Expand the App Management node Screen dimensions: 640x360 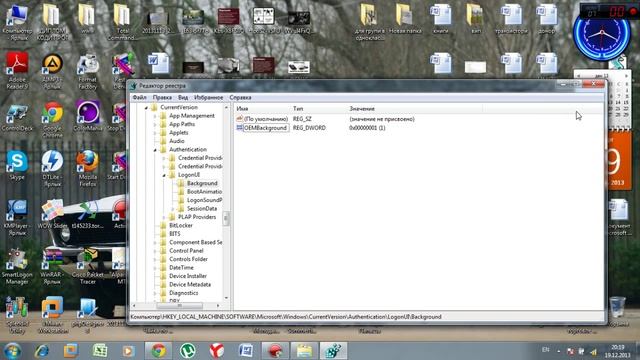pos(155,116)
